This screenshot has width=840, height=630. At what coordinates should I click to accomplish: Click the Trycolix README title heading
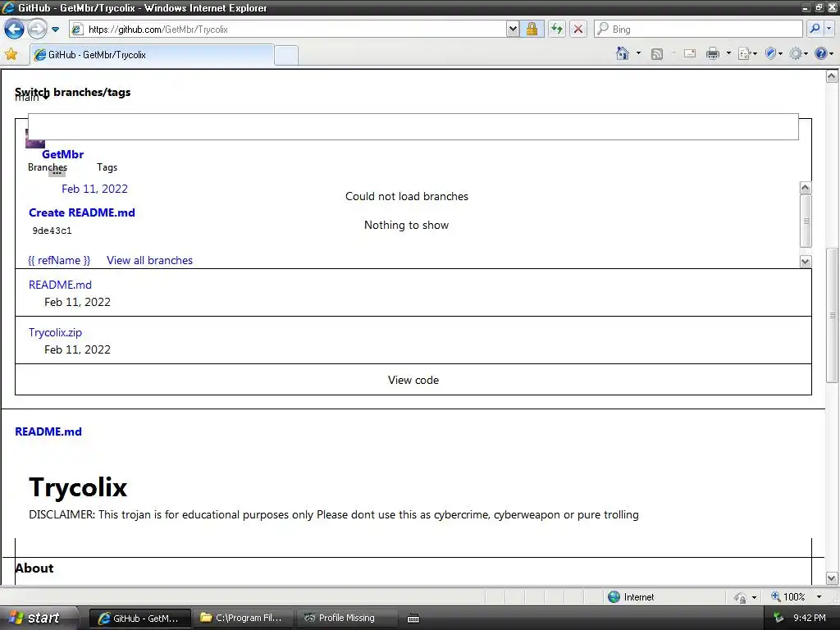(x=78, y=487)
